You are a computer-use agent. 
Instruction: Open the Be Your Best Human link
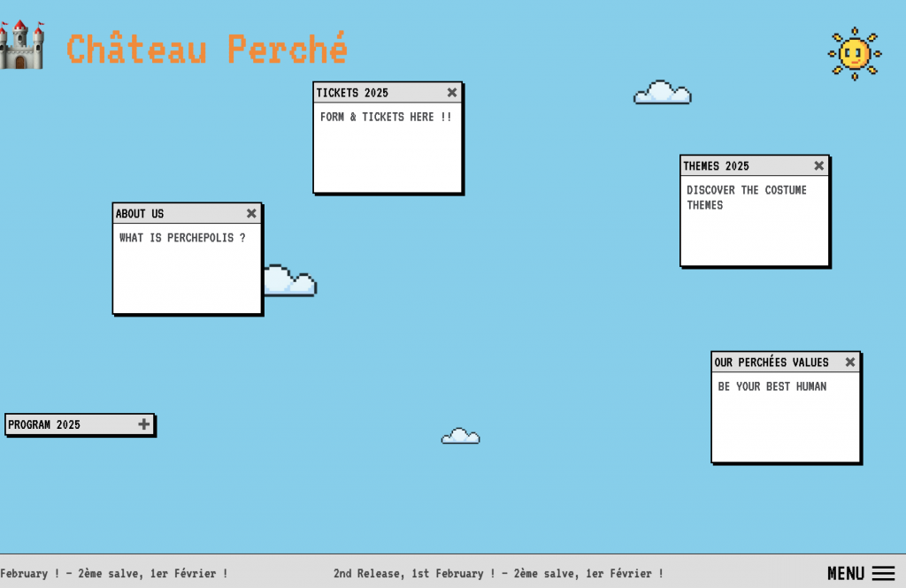[772, 386]
